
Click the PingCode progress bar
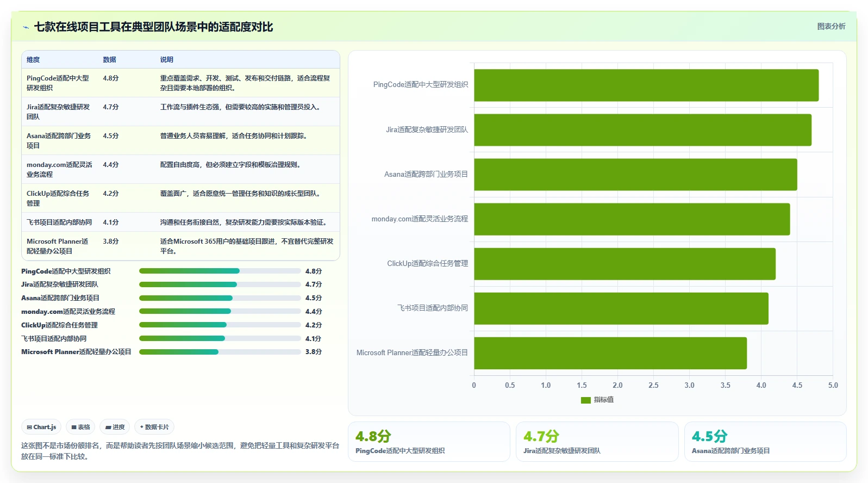click(220, 271)
